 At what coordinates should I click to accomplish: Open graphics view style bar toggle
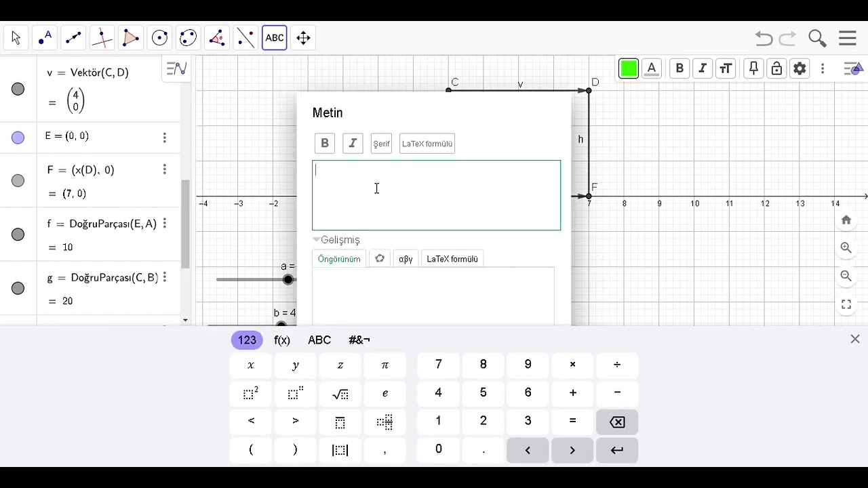(853, 68)
